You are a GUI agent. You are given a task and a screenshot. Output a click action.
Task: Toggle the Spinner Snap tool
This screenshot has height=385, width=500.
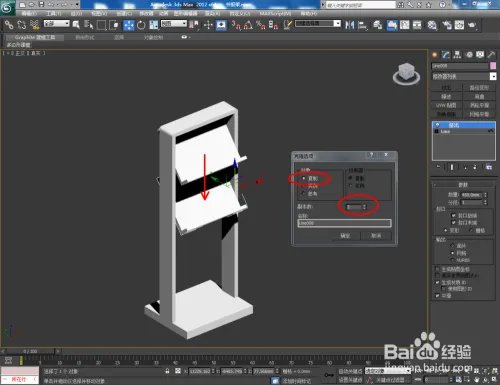[x=273, y=25]
